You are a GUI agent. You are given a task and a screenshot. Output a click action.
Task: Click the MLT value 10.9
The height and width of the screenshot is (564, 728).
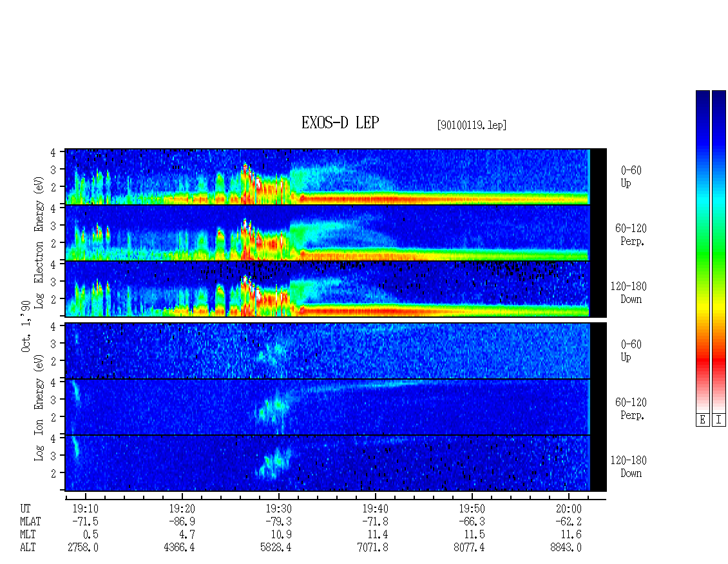click(282, 535)
